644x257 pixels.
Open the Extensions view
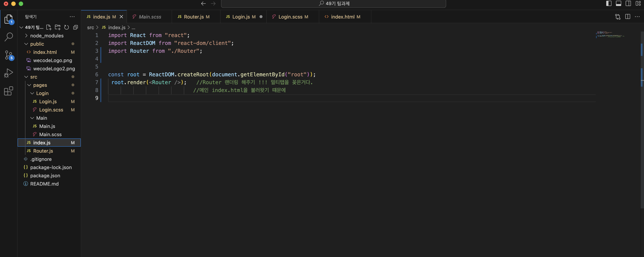pyautogui.click(x=9, y=91)
